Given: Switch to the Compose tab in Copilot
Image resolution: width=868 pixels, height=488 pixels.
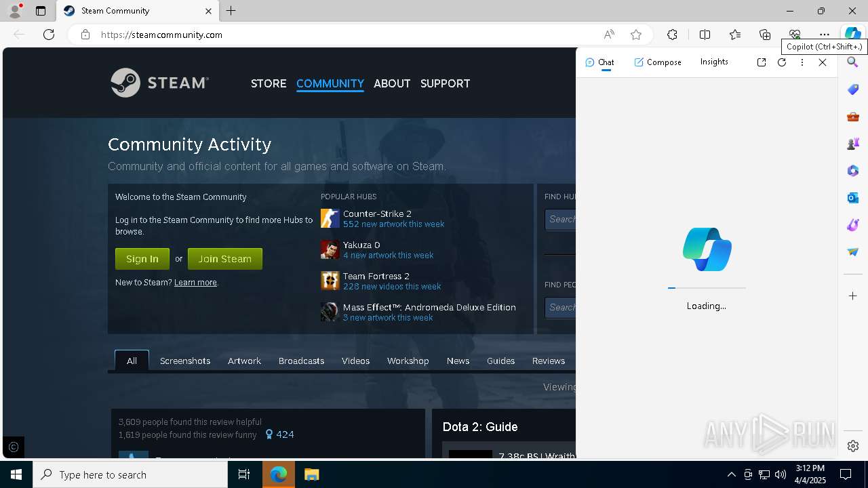Looking at the screenshot, I should pos(658,62).
